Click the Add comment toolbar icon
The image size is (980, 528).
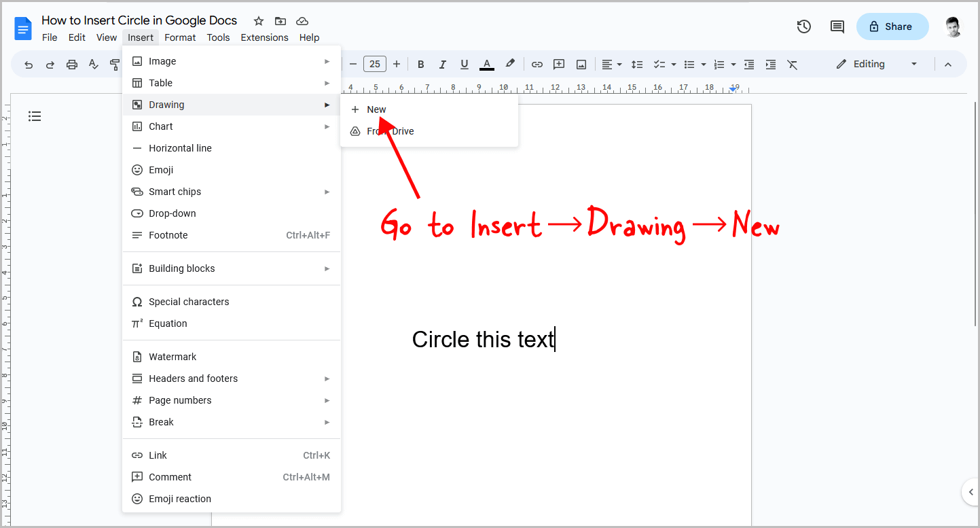pyautogui.click(x=559, y=65)
